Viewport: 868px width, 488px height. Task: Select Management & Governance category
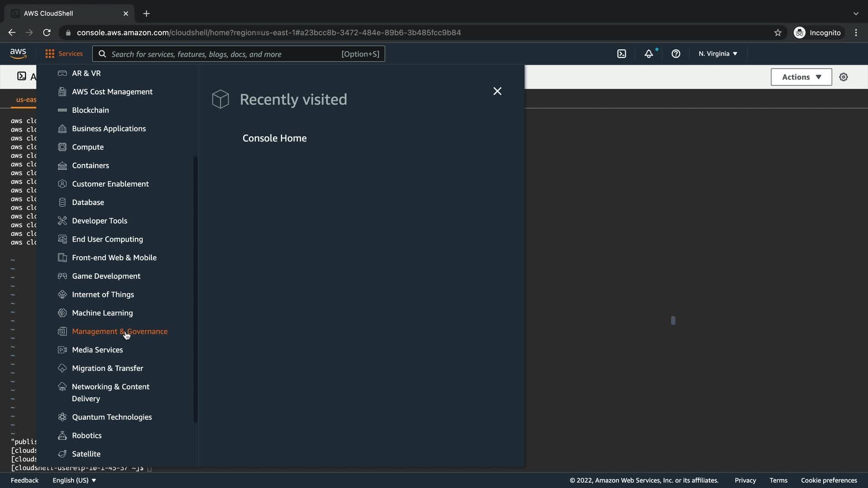coord(119,331)
